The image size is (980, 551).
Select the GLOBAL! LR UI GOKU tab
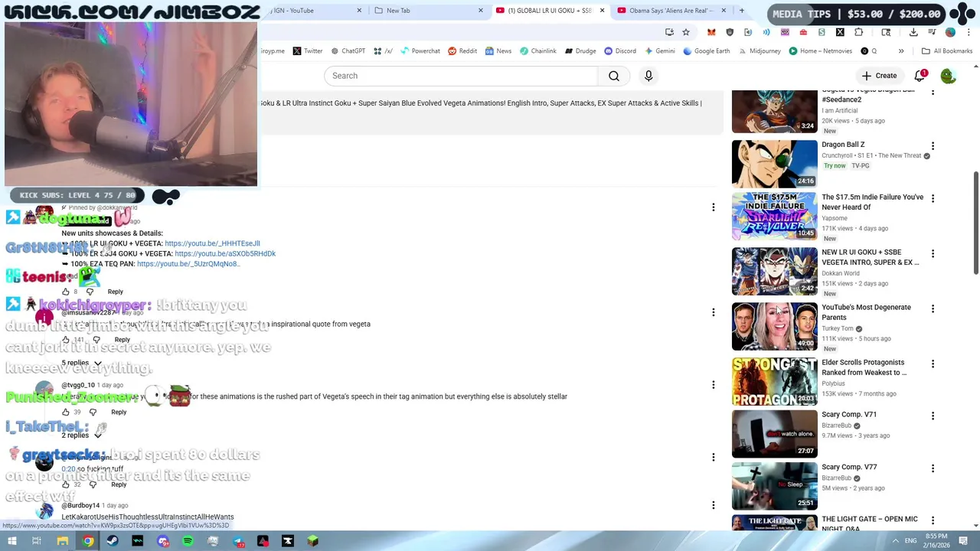[x=550, y=11]
